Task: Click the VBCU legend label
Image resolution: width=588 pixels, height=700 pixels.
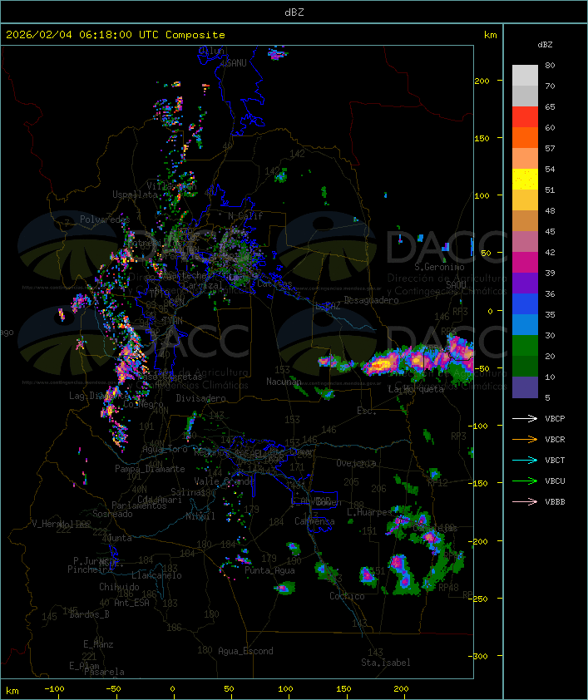Action: [x=555, y=481]
